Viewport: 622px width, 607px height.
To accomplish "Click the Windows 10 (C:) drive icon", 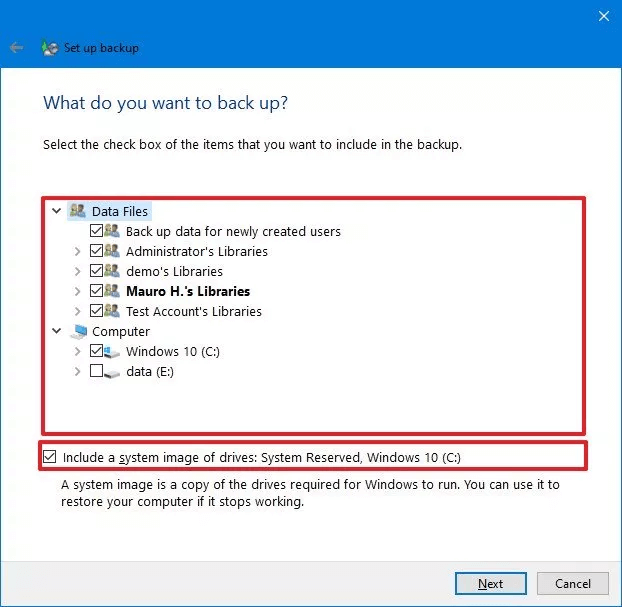I will (112, 351).
